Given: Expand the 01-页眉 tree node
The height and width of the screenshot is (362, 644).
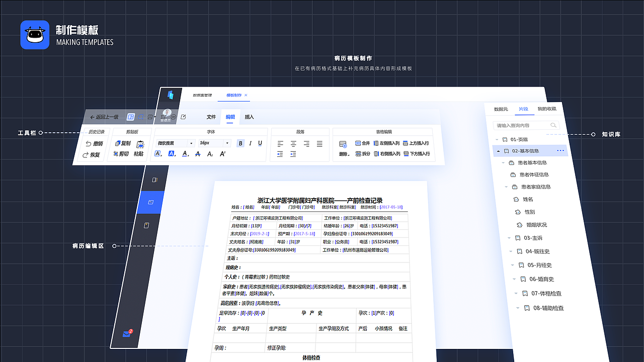Looking at the screenshot, I should 497,139.
